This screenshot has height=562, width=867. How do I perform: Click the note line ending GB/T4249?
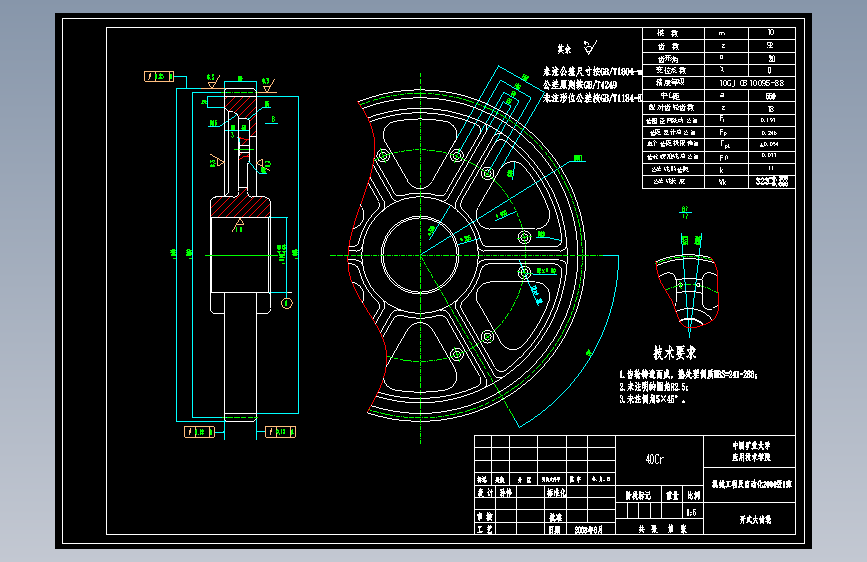(x=579, y=85)
